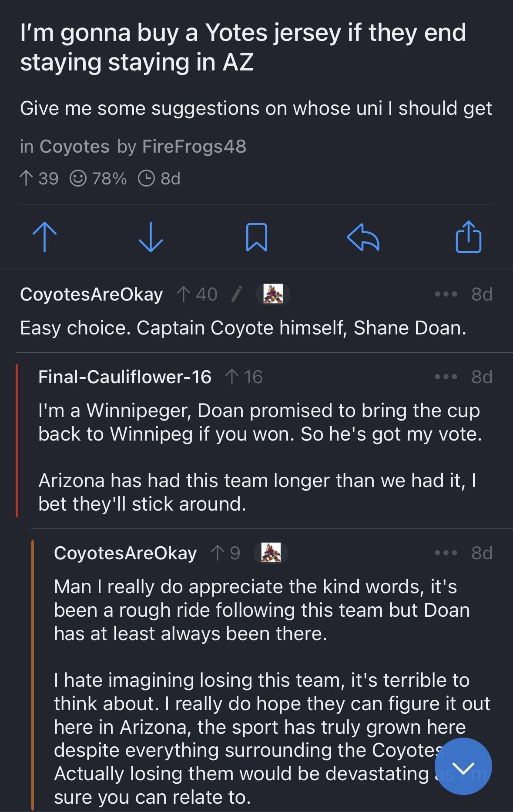Image resolution: width=513 pixels, height=812 pixels.
Task: Tap CoyotesAreOkay username on top comment
Action: click(91, 294)
